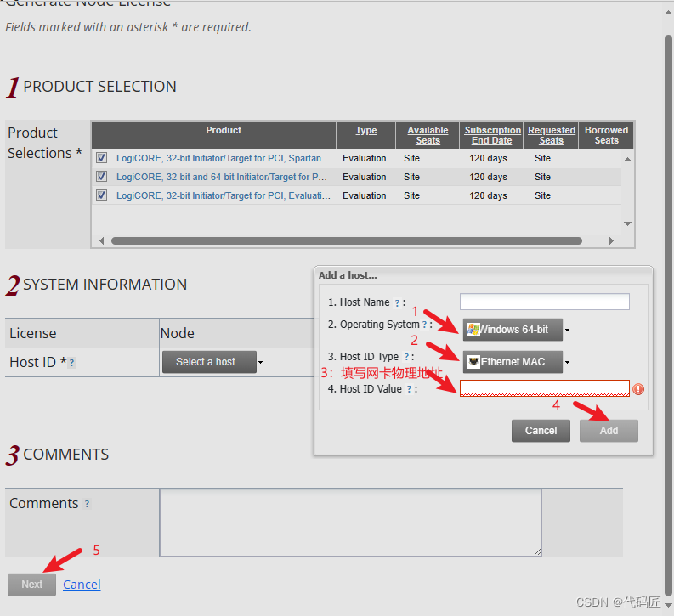Click 120 days cell in 32-bit and 64-bit row
674x616 pixels.
point(488,177)
